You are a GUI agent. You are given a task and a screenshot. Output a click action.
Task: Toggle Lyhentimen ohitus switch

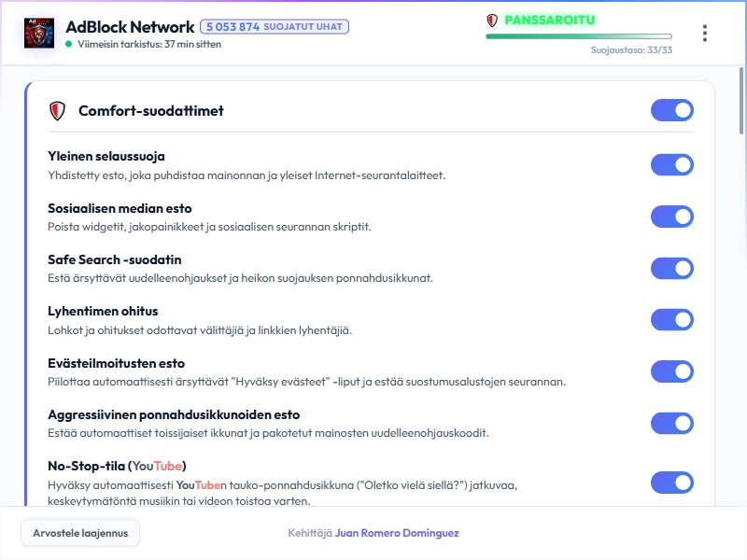coord(671,319)
